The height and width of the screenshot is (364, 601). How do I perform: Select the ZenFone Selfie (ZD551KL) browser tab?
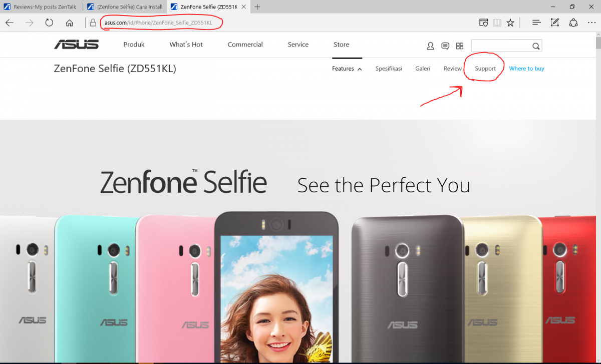[x=209, y=7]
